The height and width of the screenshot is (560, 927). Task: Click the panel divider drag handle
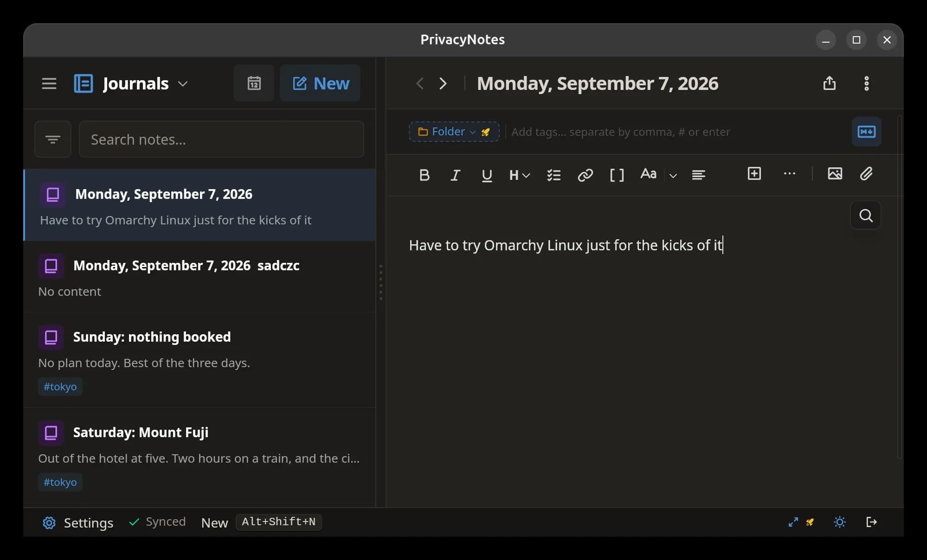pos(381,282)
